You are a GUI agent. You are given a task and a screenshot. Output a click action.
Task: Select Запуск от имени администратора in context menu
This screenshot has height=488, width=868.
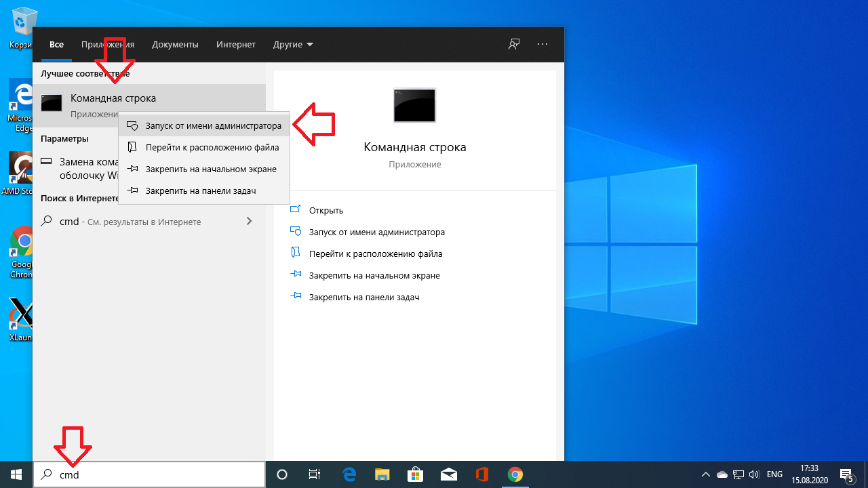(x=213, y=126)
